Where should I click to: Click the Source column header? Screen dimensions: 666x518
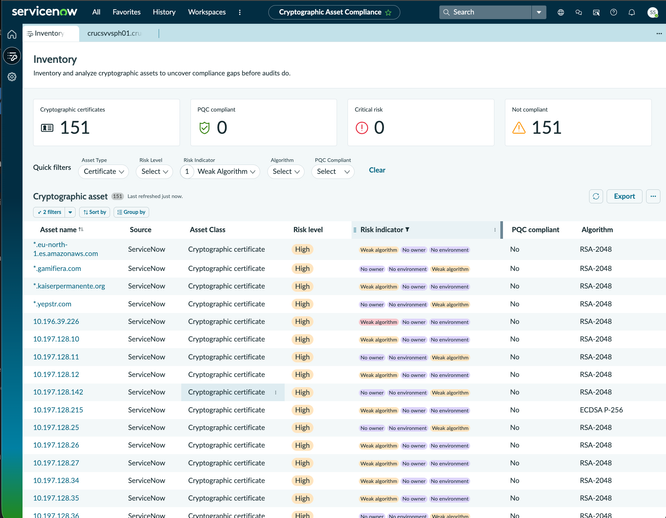click(141, 230)
